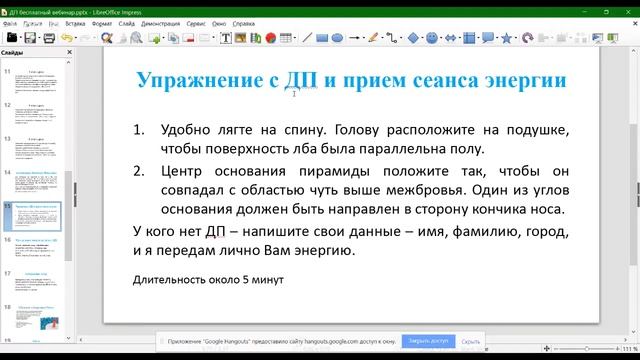Print the presentation via printer icon

click(x=49, y=38)
